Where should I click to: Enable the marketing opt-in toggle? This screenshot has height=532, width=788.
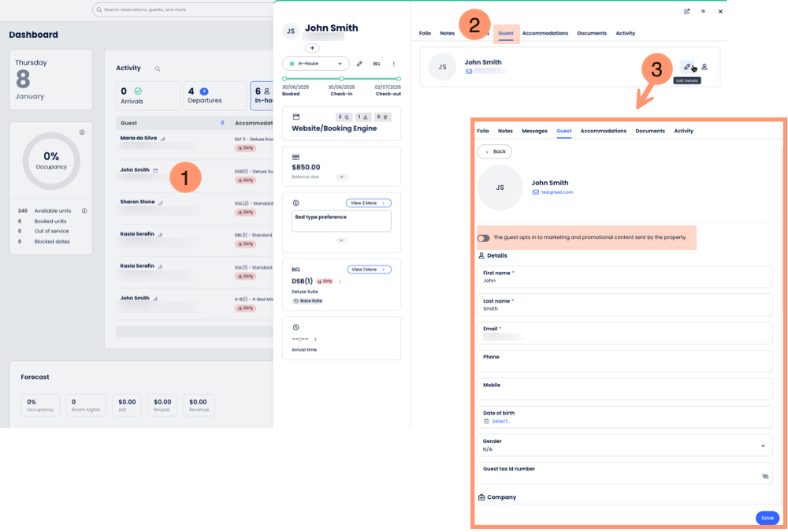pos(485,237)
